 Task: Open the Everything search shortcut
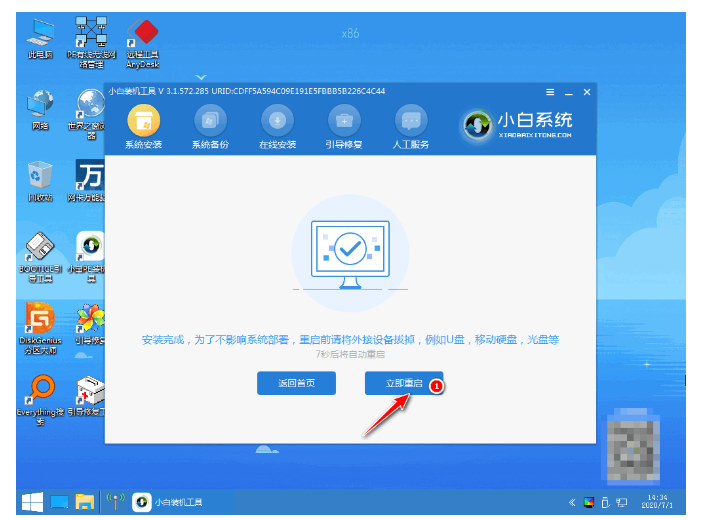coord(40,395)
